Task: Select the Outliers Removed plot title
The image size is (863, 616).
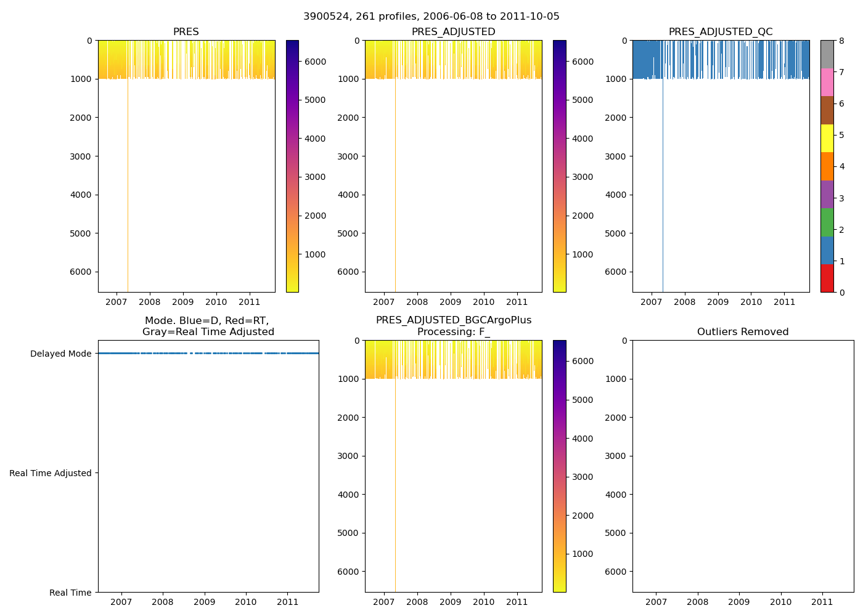Action: coord(742,332)
